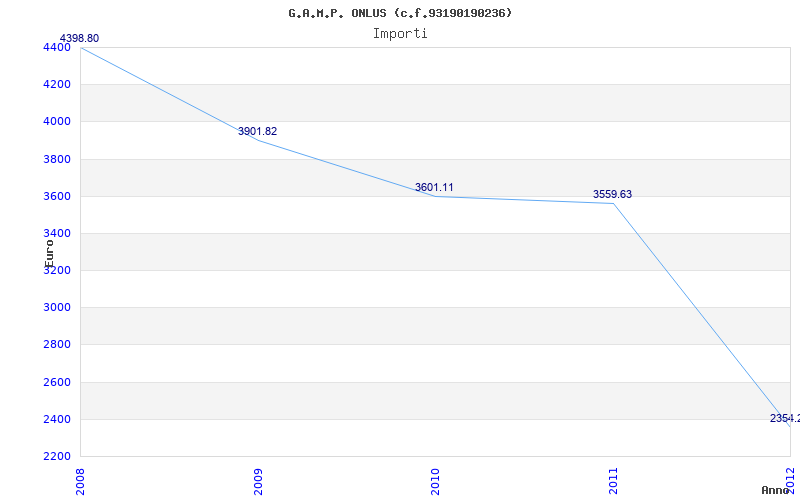The image size is (800, 500).
Task: Select the 2200 y-axis tick label
Action: 57,456
